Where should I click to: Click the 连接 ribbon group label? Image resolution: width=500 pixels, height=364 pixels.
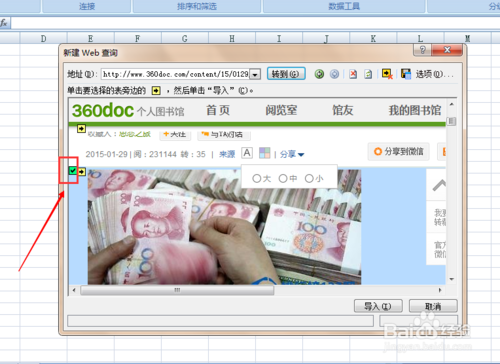tap(87, 6)
